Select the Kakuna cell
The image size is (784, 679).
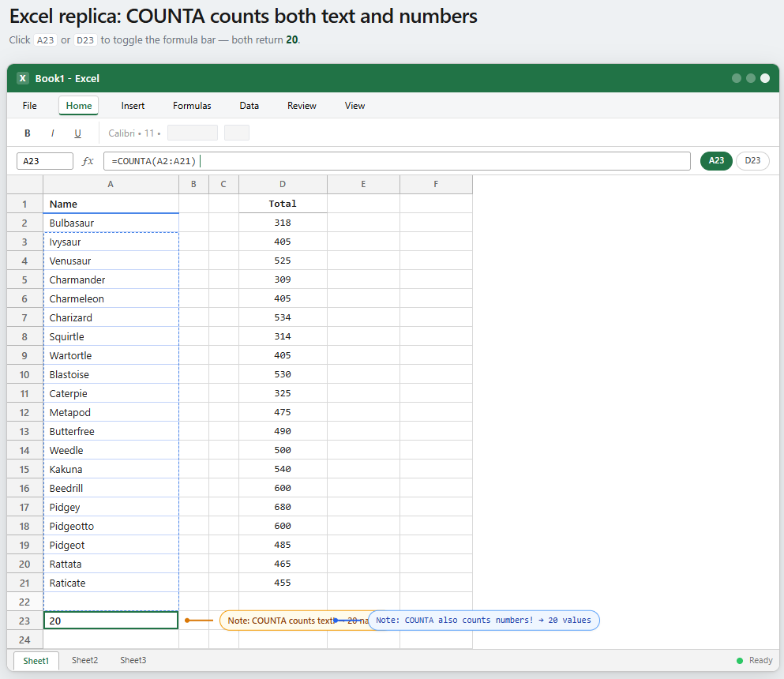(x=111, y=470)
